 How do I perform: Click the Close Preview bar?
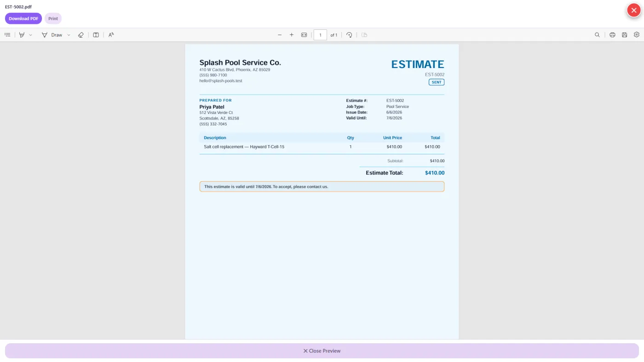tap(322, 351)
